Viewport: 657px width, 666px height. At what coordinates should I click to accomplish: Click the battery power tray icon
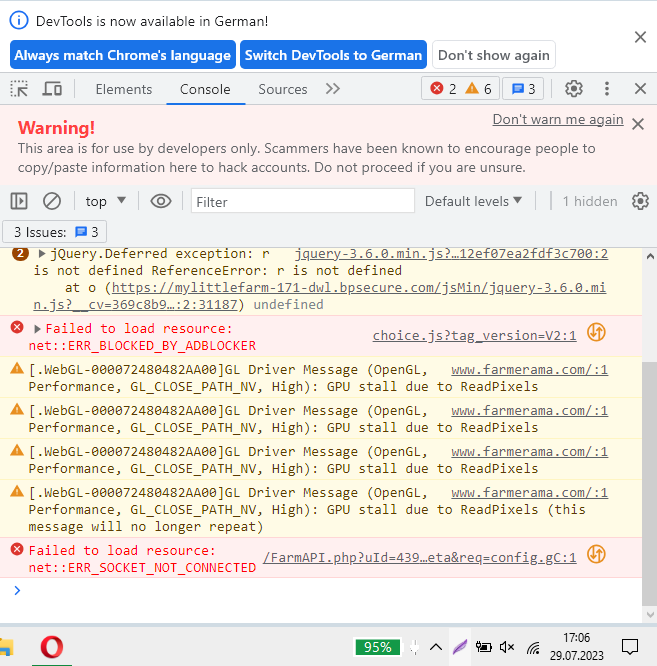pos(483,647)
